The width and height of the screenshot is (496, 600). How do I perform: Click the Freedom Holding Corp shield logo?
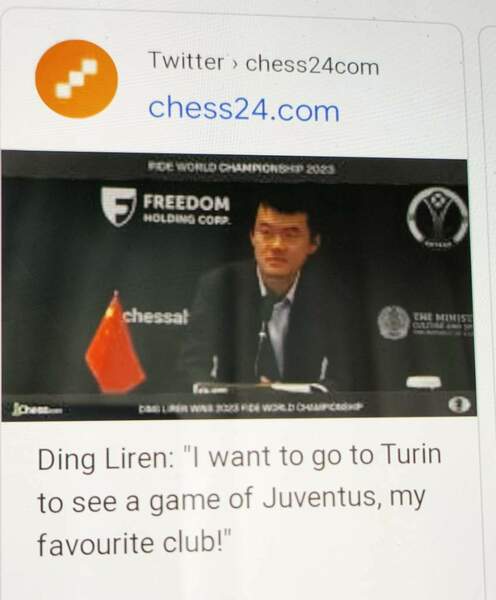(x=118, y=206)
